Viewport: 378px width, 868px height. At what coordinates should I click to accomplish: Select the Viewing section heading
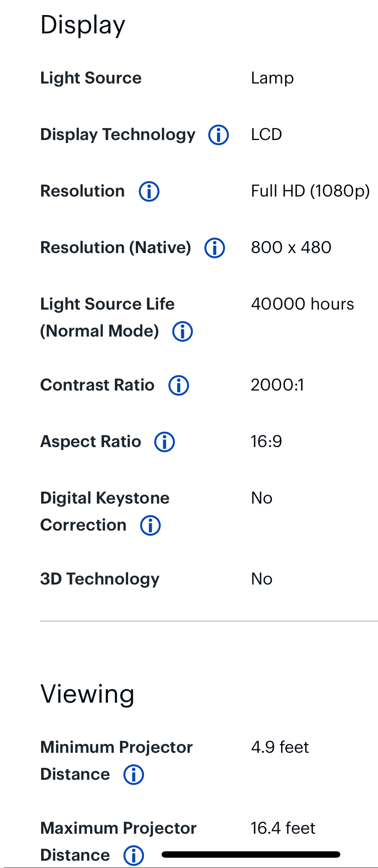click(x=87, y=694)
